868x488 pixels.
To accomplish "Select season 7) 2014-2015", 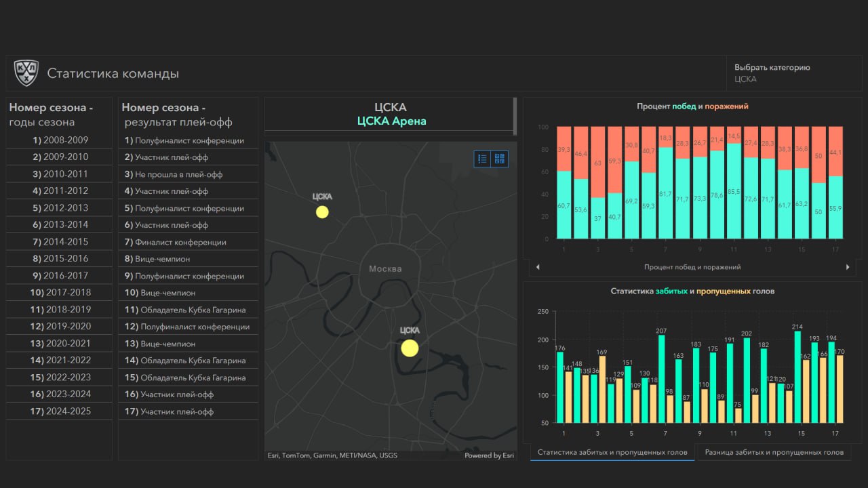I will (60, 242).
